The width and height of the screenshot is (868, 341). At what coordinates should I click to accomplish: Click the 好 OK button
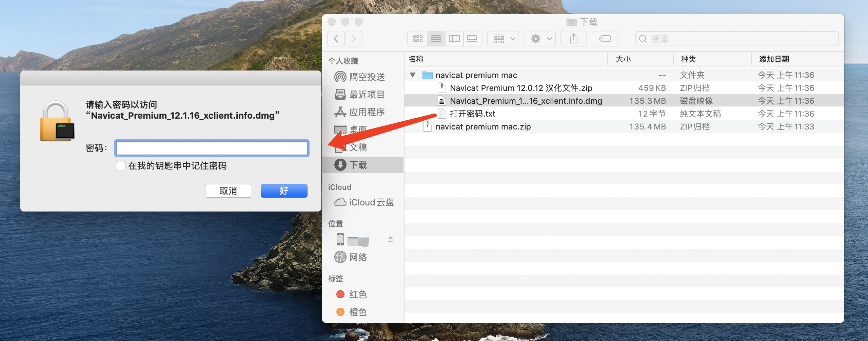click(284, 191)
